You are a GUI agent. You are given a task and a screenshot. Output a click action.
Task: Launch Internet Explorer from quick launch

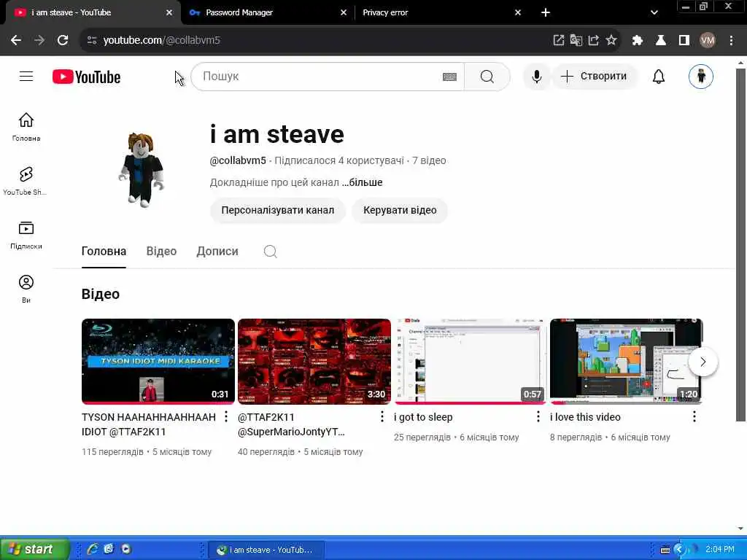point(92,549)
